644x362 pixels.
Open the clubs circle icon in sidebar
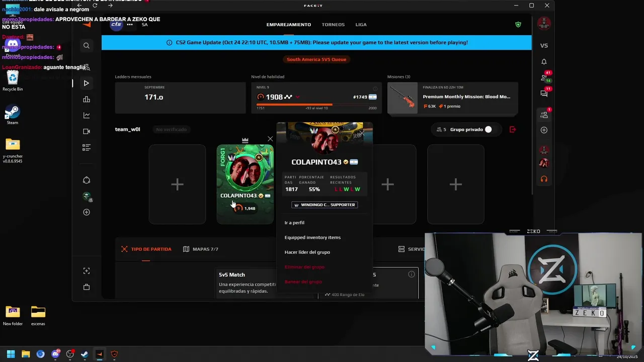[x=87, y=180]
